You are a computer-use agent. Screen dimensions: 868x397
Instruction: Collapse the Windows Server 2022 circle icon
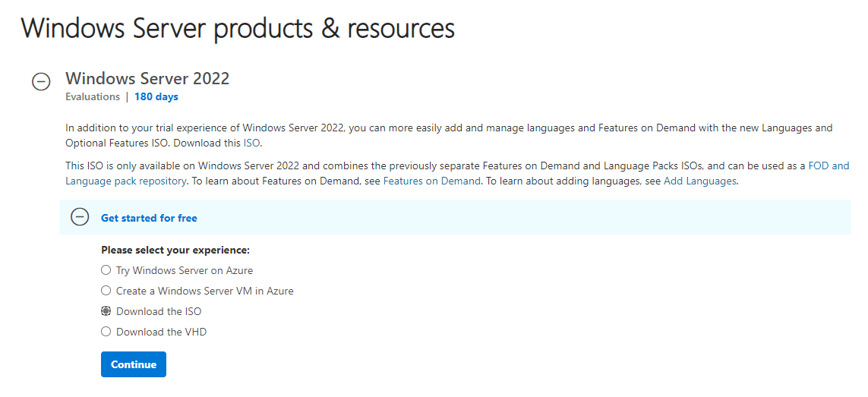point(41,82)
